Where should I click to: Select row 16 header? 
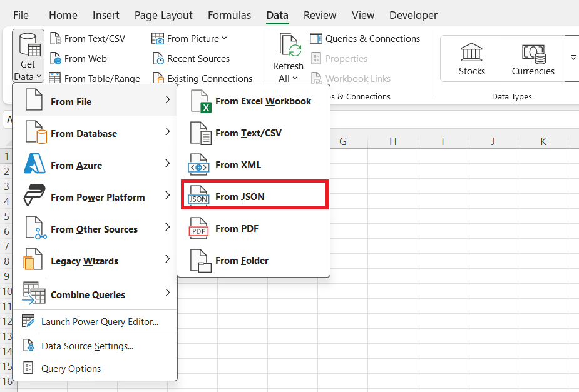[6, 381]
